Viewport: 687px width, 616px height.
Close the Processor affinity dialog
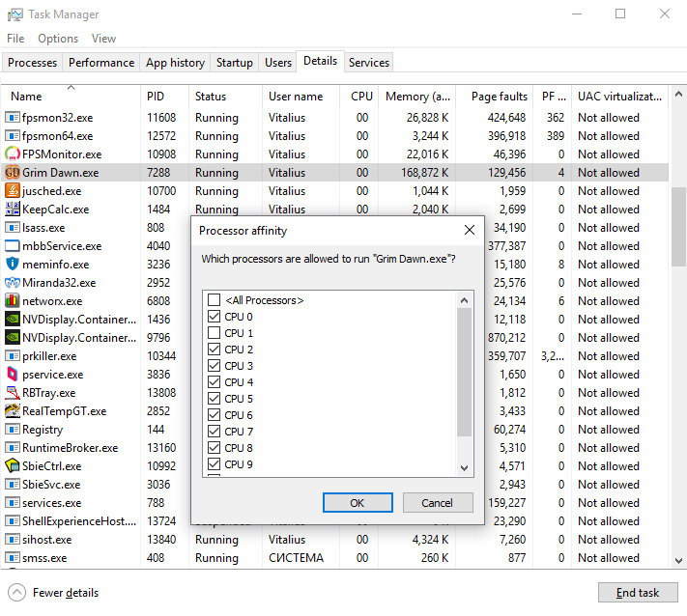coord(470,230)
